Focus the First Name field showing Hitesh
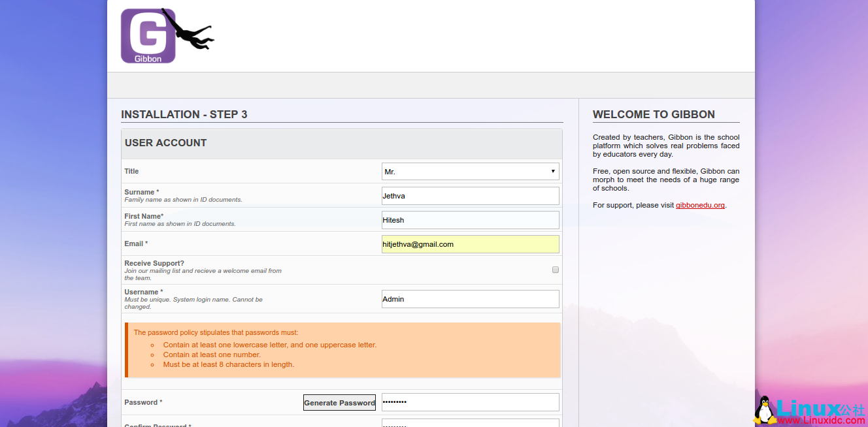Viewport: 868px width, 427px height. [x=470, y=220]
